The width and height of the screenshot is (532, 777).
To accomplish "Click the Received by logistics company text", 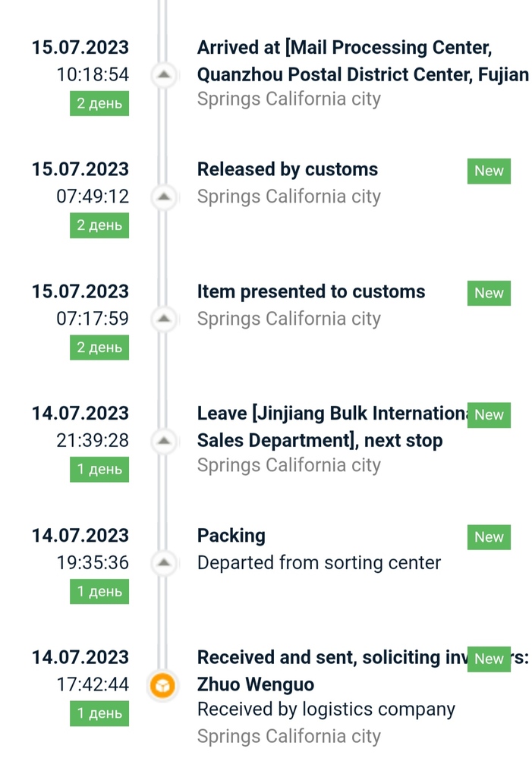I will pos(326,709).
